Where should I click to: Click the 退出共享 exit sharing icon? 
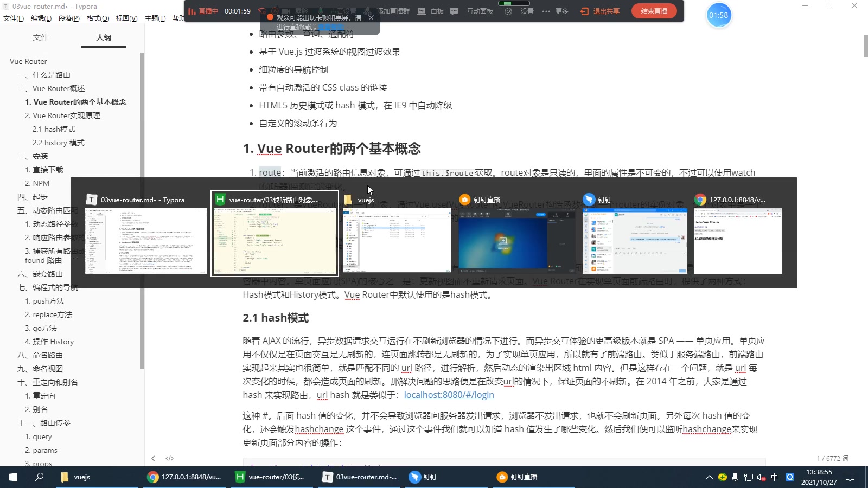coord(584,11)
